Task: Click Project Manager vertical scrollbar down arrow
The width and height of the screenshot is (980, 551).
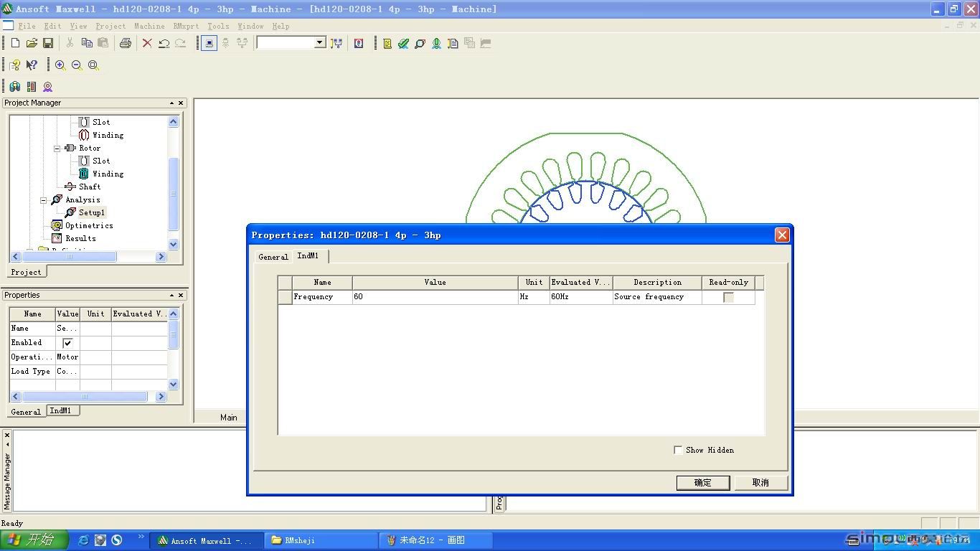Action: tap(173, 245)
